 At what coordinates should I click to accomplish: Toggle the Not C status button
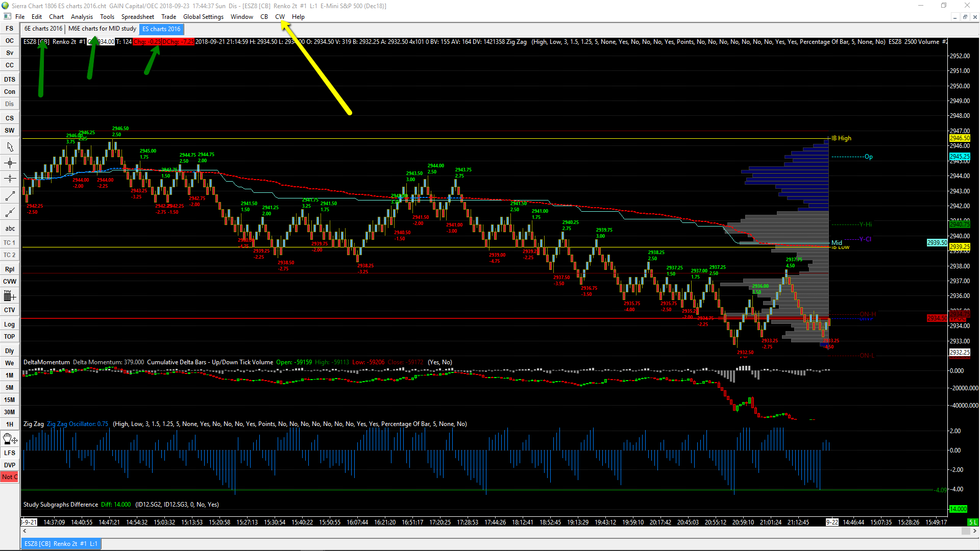click(10, 477)
